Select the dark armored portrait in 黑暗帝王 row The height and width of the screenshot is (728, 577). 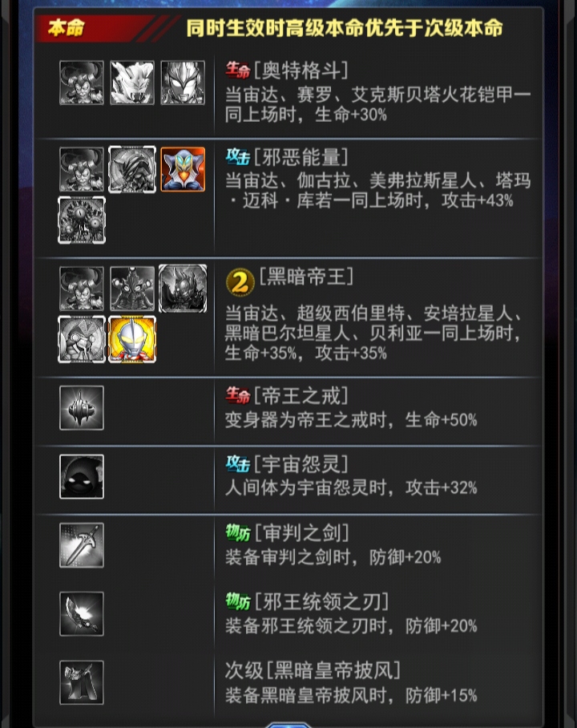pos(183,289)
